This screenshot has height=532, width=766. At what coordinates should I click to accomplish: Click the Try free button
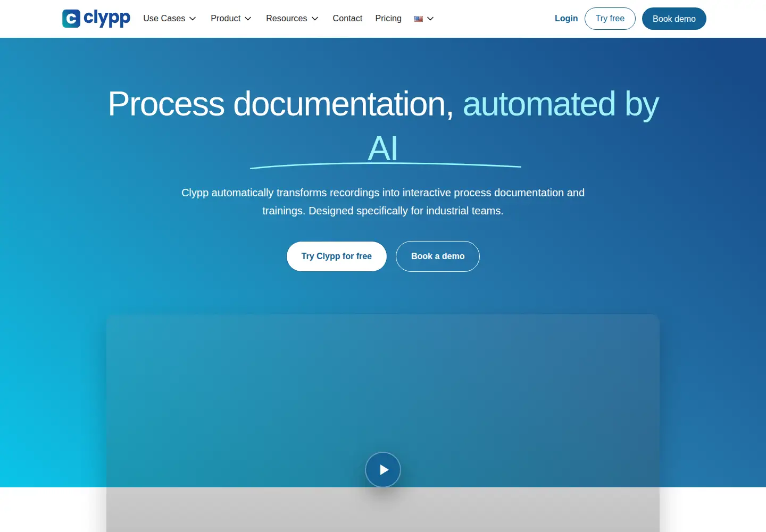pos(610,19)
